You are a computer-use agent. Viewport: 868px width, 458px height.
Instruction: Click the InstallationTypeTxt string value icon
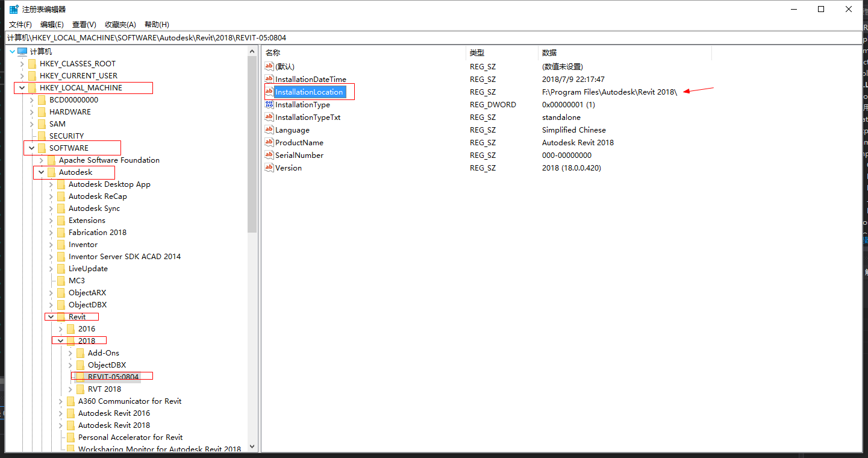click(269, 117)
